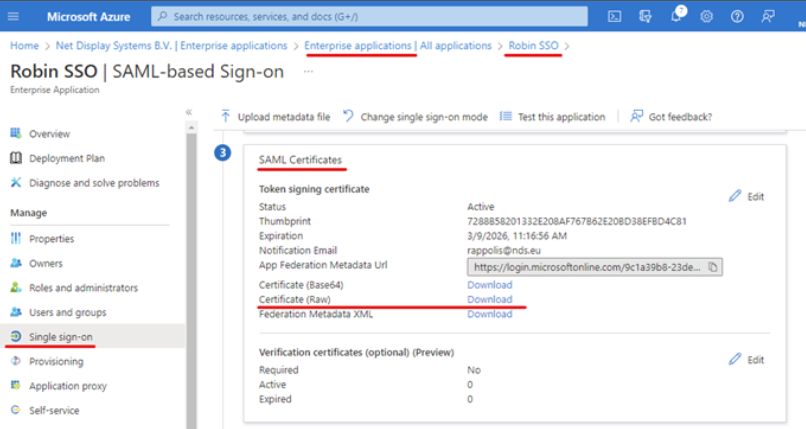Download the Federation Metadata XML
Viewport: 806px width, 429px height.
coord(489,314)
